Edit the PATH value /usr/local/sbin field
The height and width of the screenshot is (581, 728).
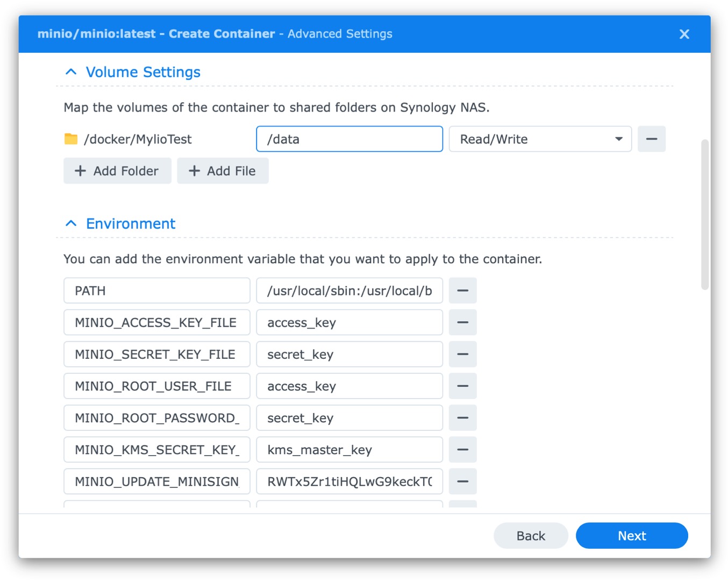click(x=349, y=290)
